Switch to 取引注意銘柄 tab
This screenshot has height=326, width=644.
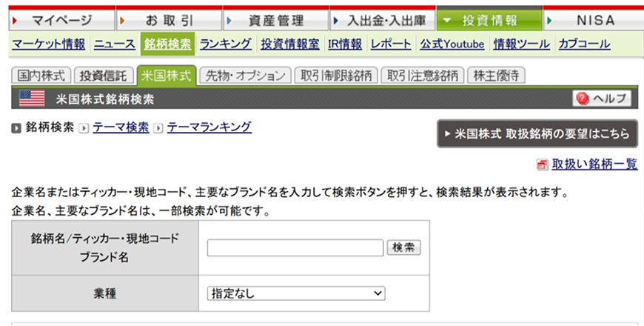423,76
